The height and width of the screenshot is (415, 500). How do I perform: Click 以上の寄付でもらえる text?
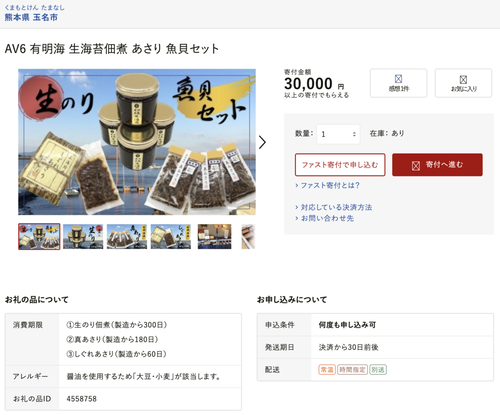[x=316, y=95]
